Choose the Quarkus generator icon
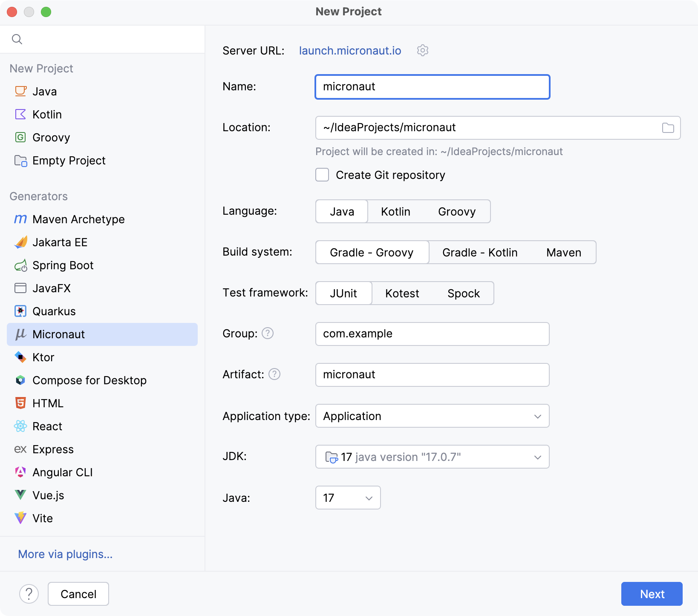 (x=20, y=311)
